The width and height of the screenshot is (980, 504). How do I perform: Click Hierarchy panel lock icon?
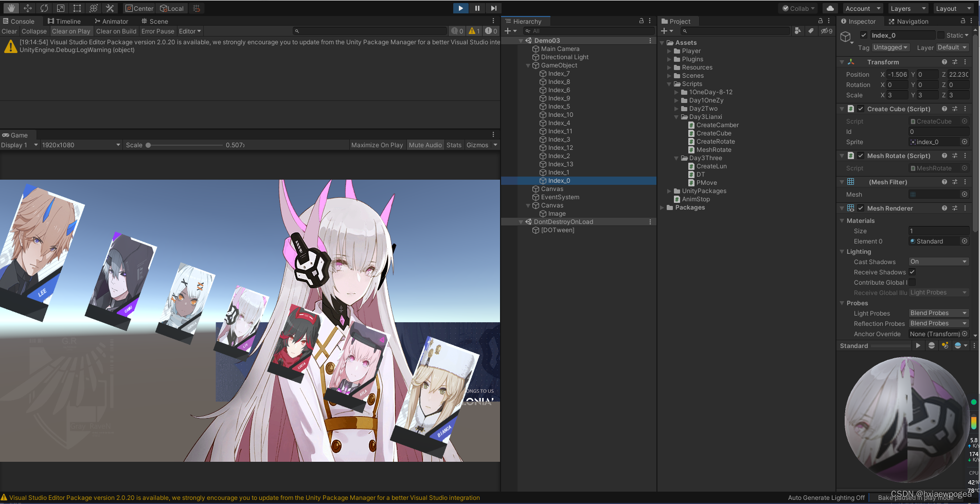tap(642, 21)
